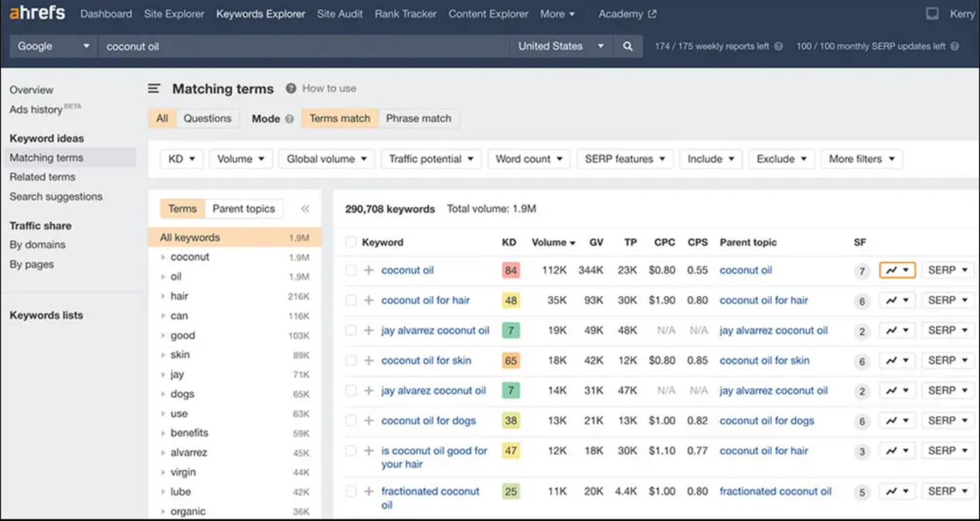Check the box for the keyword with 112K volume
This screenshot has height=521, width=980.
(351, 271)
